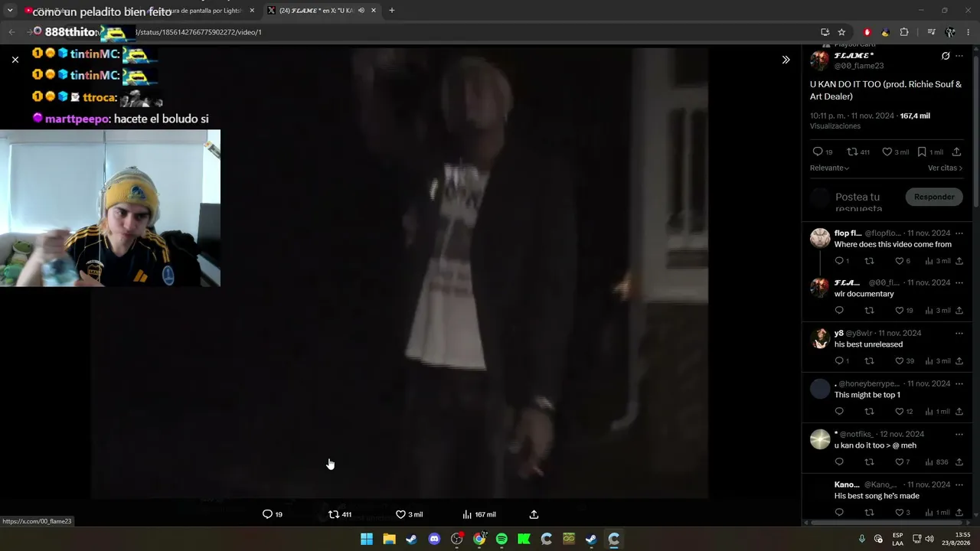Switch to the FLAME en X browser tab
The image size is (980, 551).
pyautogui.click(x=315, y=11)
